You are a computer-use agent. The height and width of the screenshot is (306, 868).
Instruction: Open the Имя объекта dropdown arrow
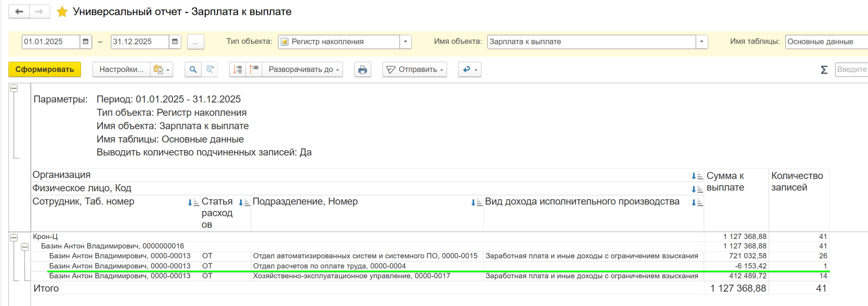tap(702, 42)
